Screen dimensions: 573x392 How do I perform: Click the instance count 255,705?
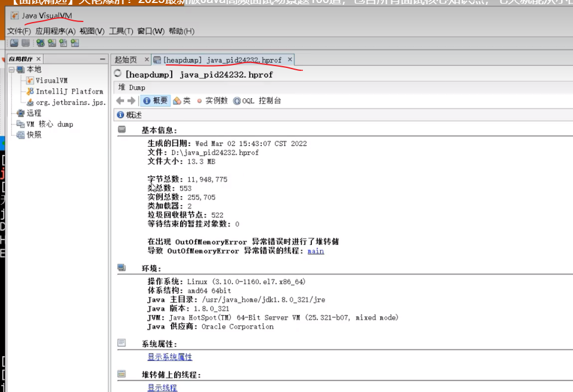point(202,197)
